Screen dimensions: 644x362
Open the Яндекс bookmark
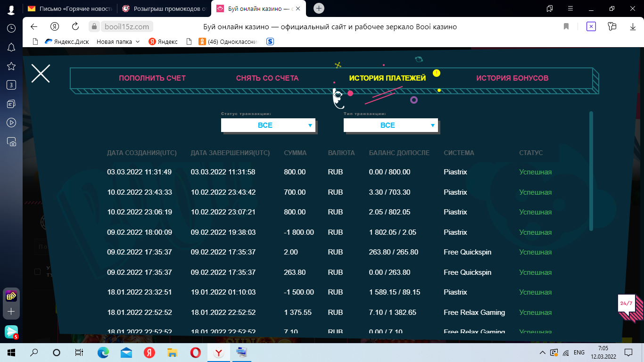(163, 41)
